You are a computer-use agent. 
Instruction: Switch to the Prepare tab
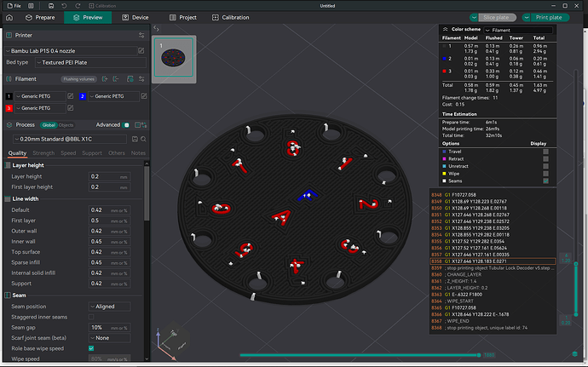tap(40, 18)
